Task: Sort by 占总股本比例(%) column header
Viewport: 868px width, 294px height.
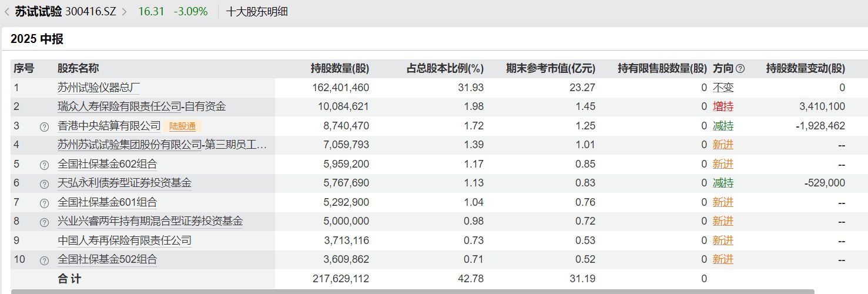Action: (x=445, y=68)
